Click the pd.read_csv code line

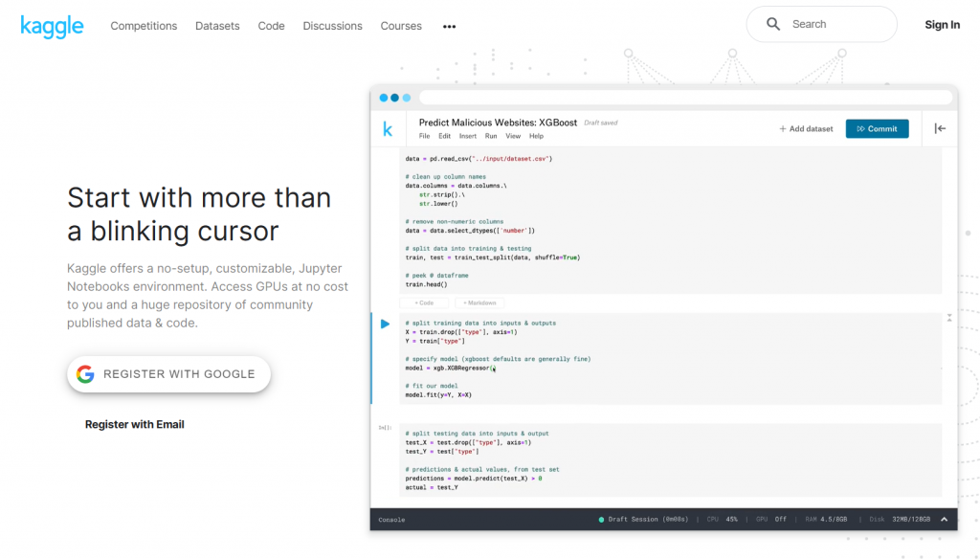(x=479, y=159)
